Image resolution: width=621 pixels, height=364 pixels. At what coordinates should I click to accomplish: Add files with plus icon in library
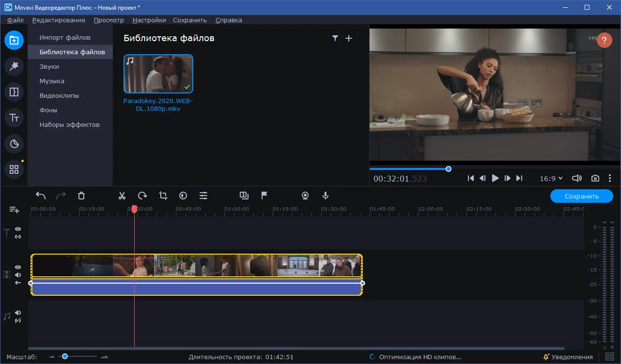pyautogui.click(x=349, y=38)
